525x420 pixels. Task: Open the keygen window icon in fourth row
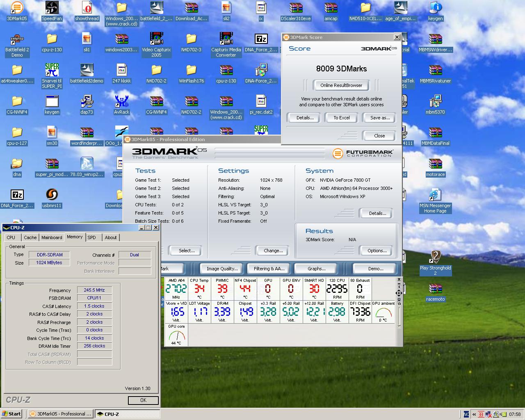52,105
